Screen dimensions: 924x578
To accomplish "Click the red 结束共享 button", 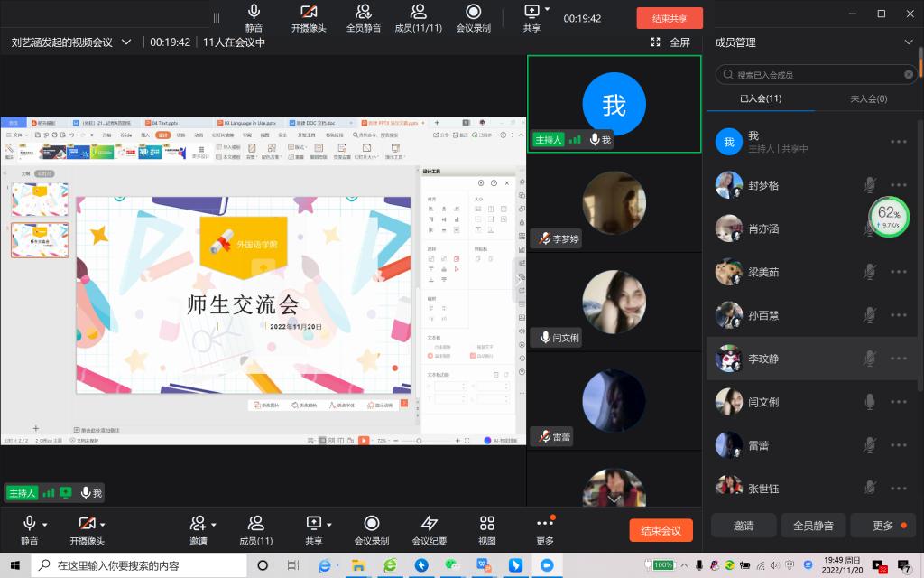I will click(669, 18).
